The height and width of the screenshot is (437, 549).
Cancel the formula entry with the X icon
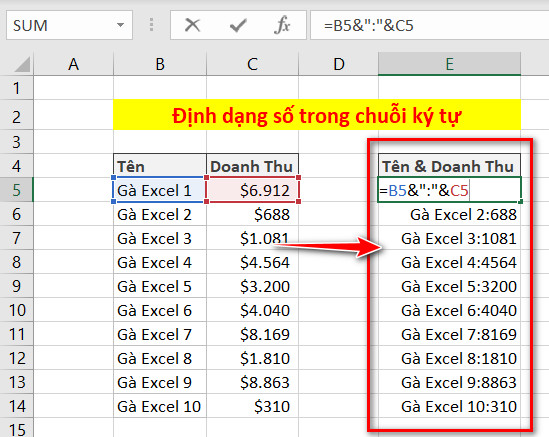tap(192, 25)
